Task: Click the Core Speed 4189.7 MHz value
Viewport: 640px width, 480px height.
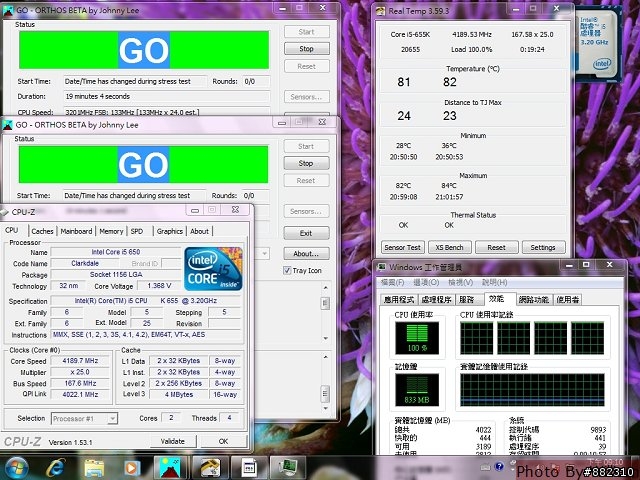Action: [x=80, y=361]
